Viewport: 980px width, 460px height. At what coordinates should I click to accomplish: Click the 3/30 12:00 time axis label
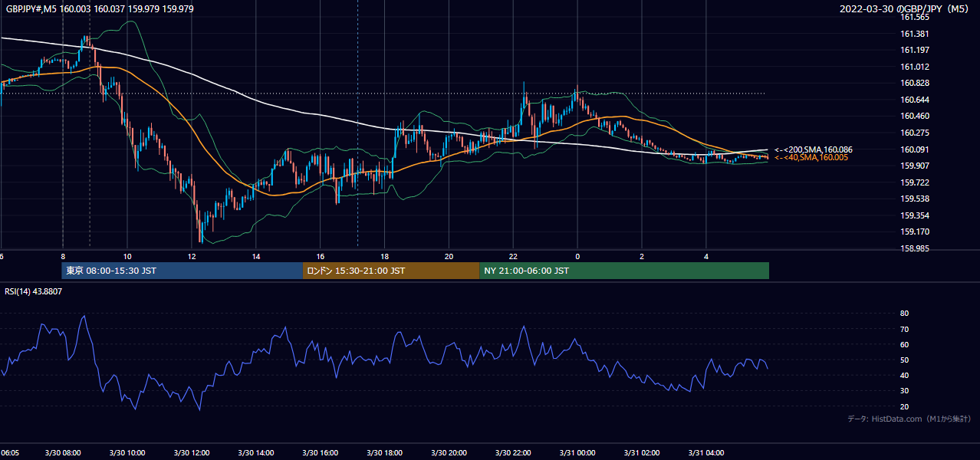point(192,452)
